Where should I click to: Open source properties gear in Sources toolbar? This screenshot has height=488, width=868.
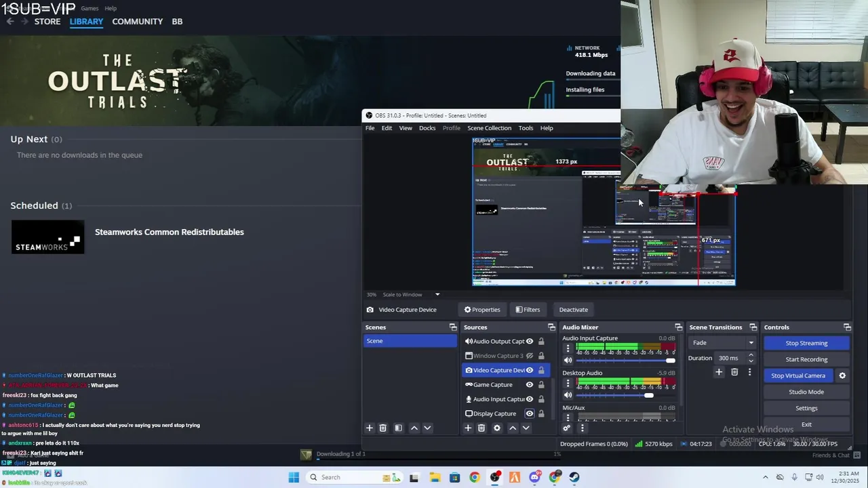[497, 428]
